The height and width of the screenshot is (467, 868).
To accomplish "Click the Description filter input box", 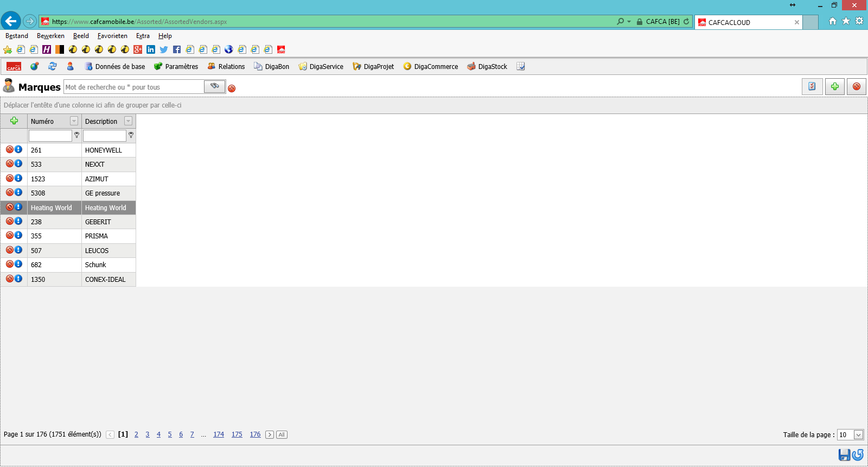I will click(105, 135).
